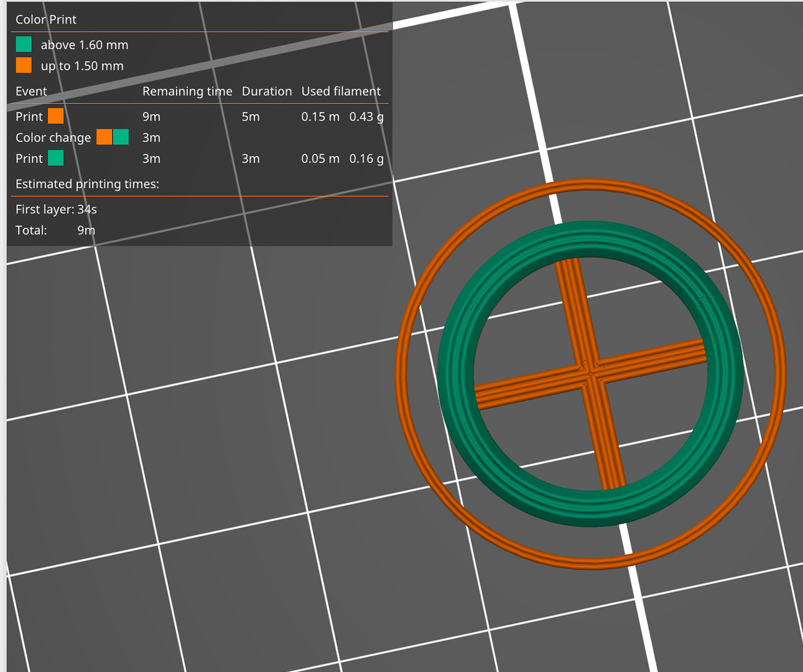Click the '0.15 m' filament length value
The height and width of the screenshot is (672, 803).
320,116
